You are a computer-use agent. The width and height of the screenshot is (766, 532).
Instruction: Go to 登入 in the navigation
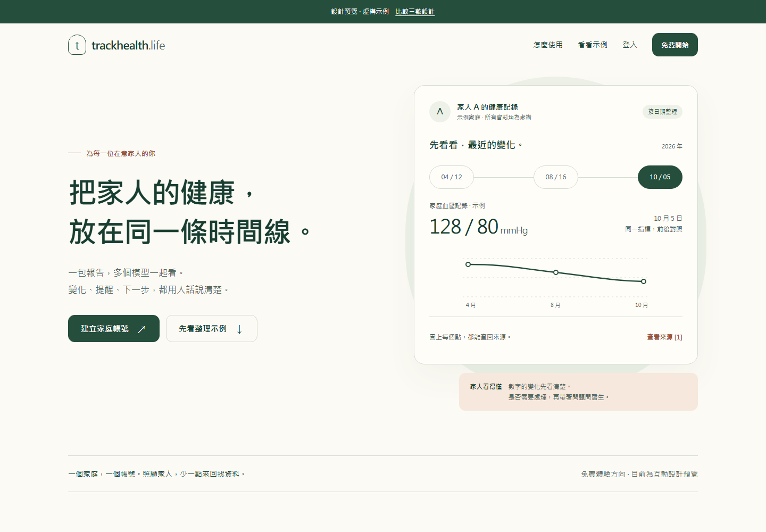pos(630,45)
